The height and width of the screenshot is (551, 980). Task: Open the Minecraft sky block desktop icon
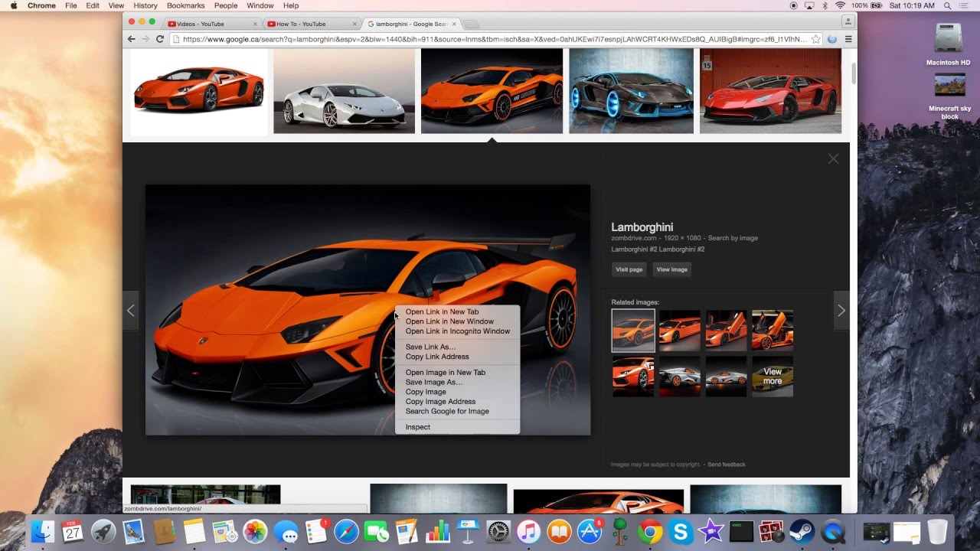pos(949,96)
